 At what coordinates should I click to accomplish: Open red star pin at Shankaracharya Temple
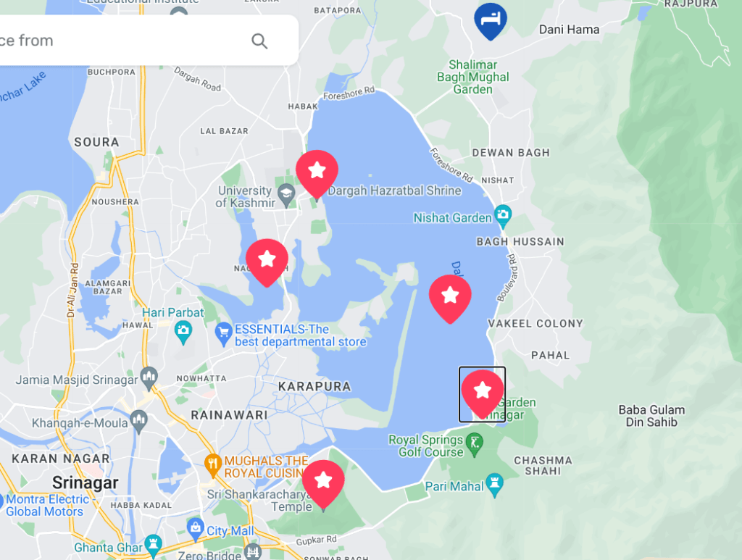(323, 485)
